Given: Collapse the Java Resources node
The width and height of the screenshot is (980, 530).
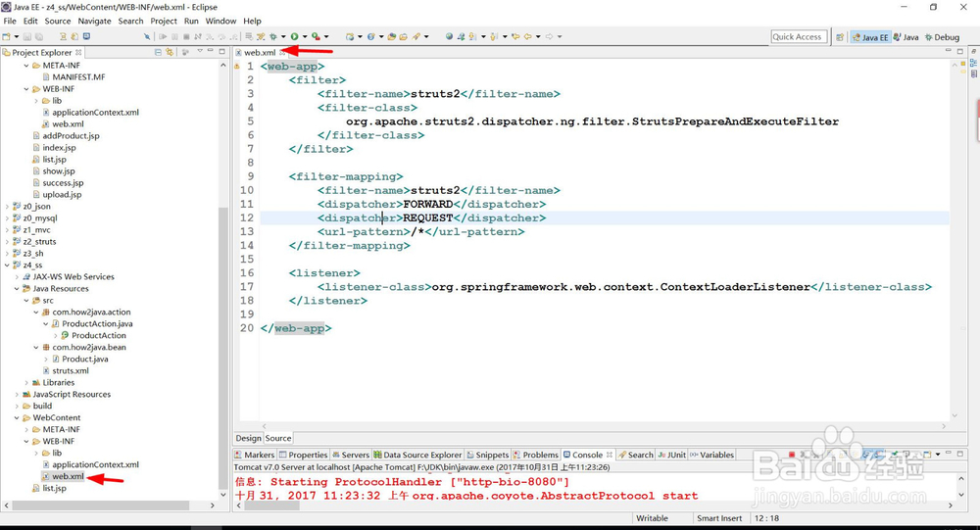Looking at the screenshot, I should 17,289.
